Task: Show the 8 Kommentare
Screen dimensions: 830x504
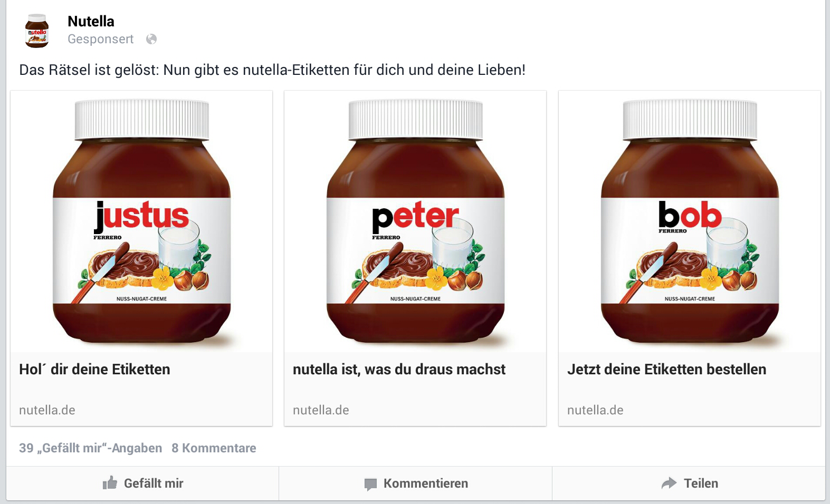Action: (x=214, y=448)
